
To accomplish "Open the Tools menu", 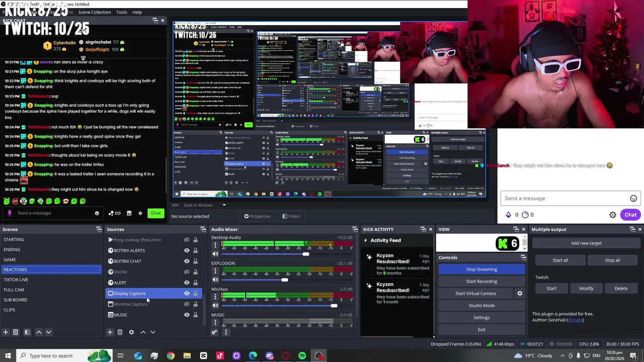I will tap(122, 12).
